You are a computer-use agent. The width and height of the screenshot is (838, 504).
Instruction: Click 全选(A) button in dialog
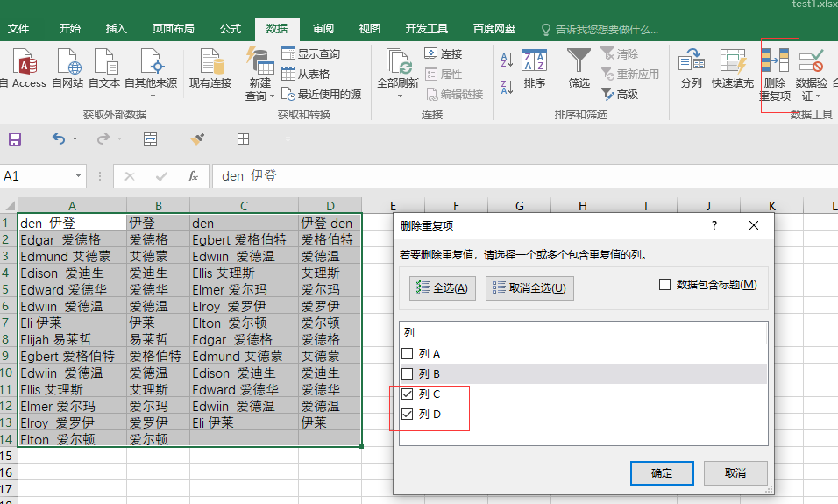pos(443,288)
